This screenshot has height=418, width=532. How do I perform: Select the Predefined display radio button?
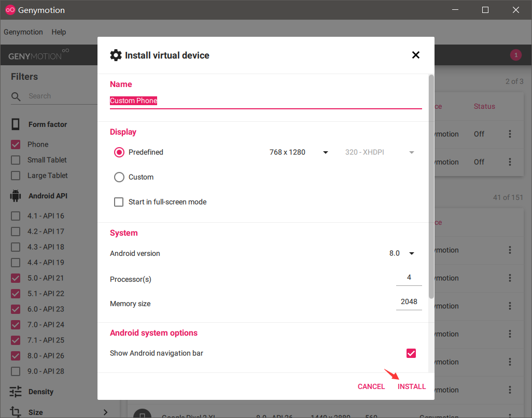pos(119,152)
